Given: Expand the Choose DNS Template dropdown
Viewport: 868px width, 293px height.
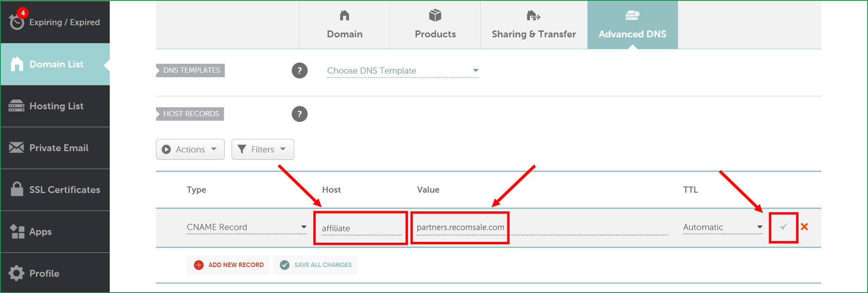Looking at the screenshot, I should click(403, 71).
